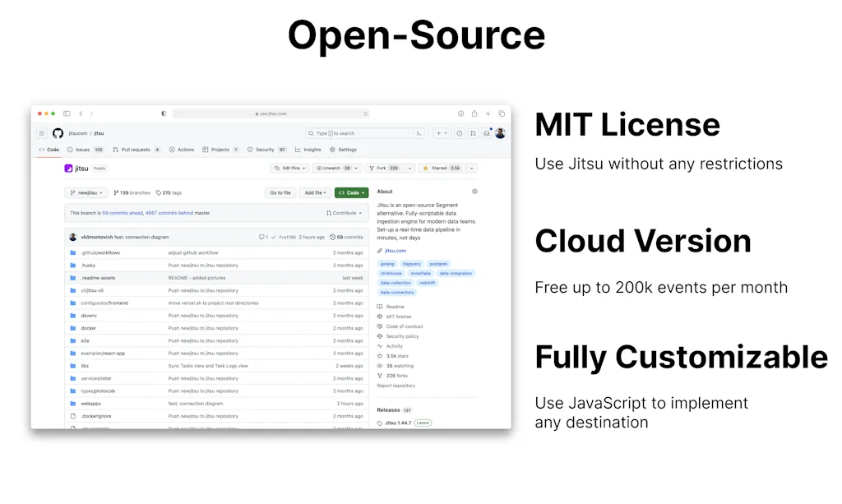Expand the Contribute dropdown
The image size is (842, 504).
tap(345, 213)
